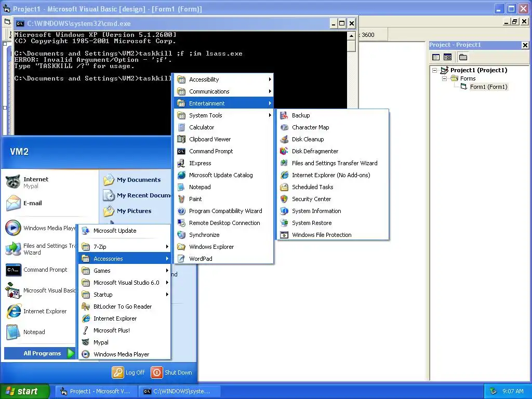532x399 pixels.
Task: Click the taskbar clock showing 9:07 AM
Action: pyautogui.click(x=513, y=391)
